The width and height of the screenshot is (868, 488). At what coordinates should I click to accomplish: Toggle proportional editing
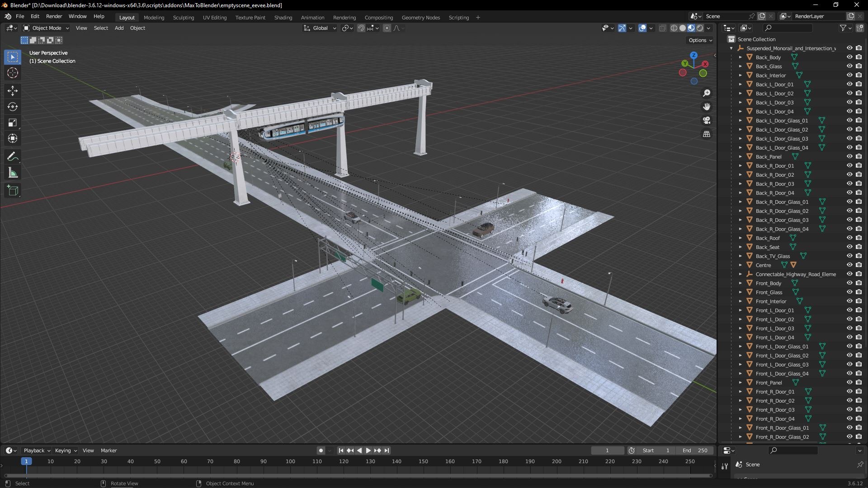coord(387,28)
